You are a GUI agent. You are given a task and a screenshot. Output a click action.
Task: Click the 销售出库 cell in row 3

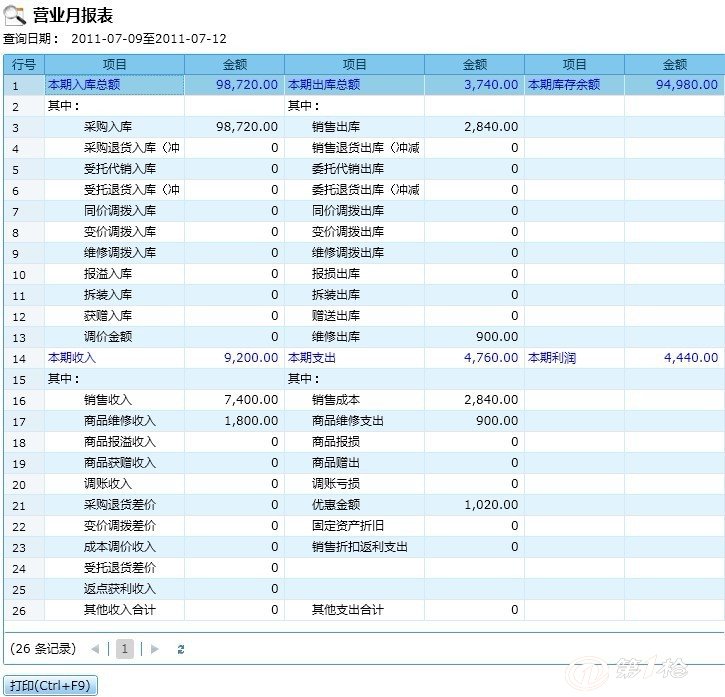tap(336, 127)
